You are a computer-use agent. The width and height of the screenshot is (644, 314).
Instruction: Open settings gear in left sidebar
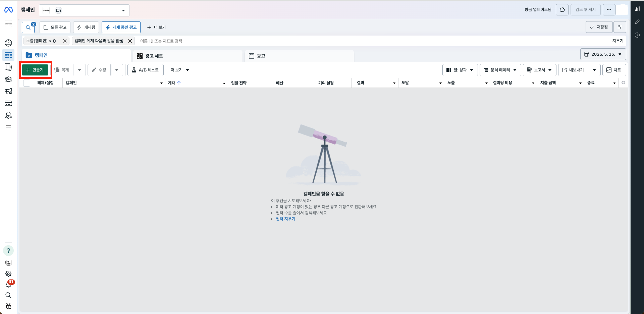[8, 274]
